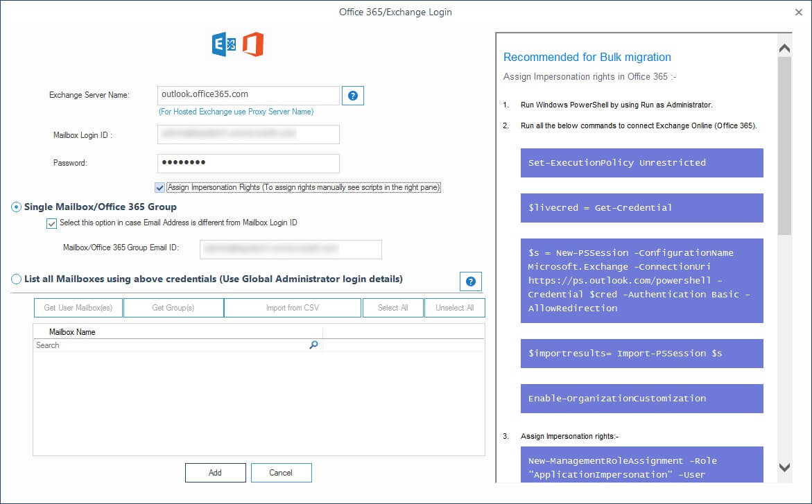Click Get User Mailbox(es) button
The height and width of the screenshot is (504, 812).
78,308
